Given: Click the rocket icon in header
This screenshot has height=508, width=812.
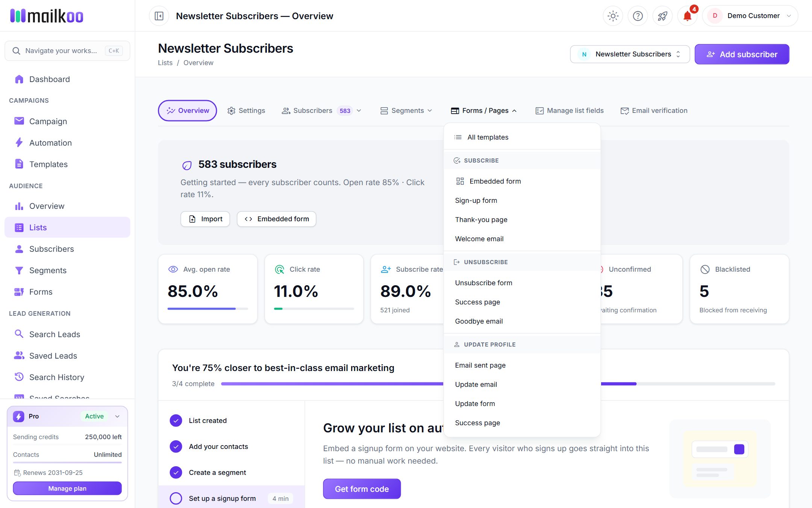Looking at the screenshot, I should pos(662,16).
